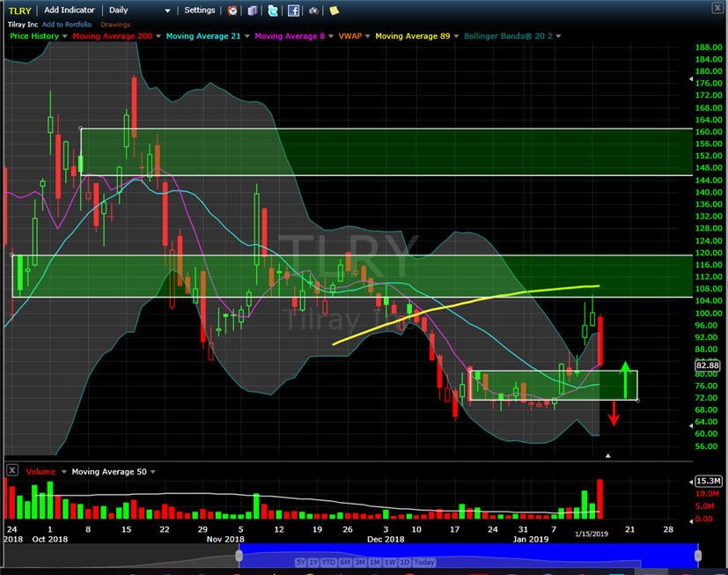Expand the Volume indicator dropdown
The width and height of the screenshot is (728, 575).
pyautogui.click(x=64, y=472)
